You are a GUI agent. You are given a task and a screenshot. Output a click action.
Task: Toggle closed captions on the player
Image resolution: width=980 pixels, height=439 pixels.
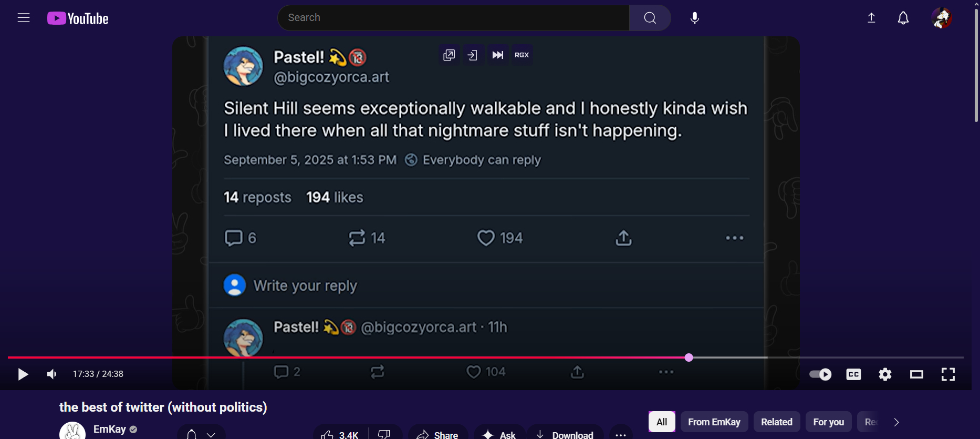coord(853,374)
